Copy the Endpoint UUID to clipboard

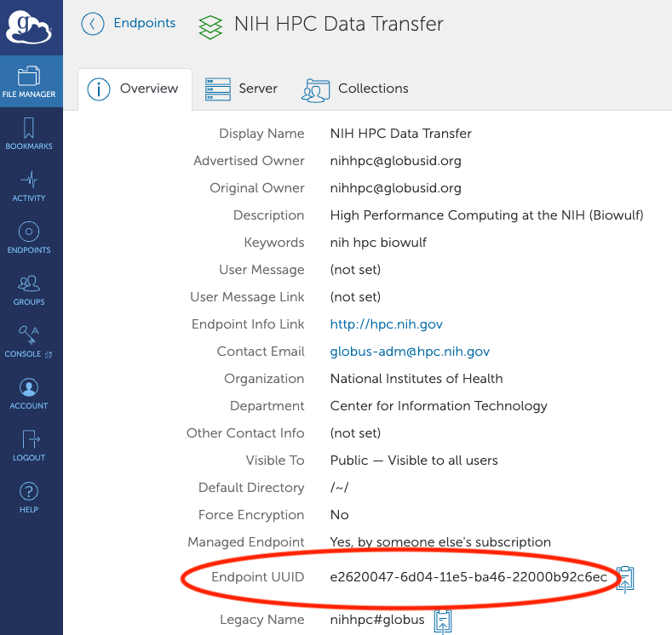pos(625,578)
